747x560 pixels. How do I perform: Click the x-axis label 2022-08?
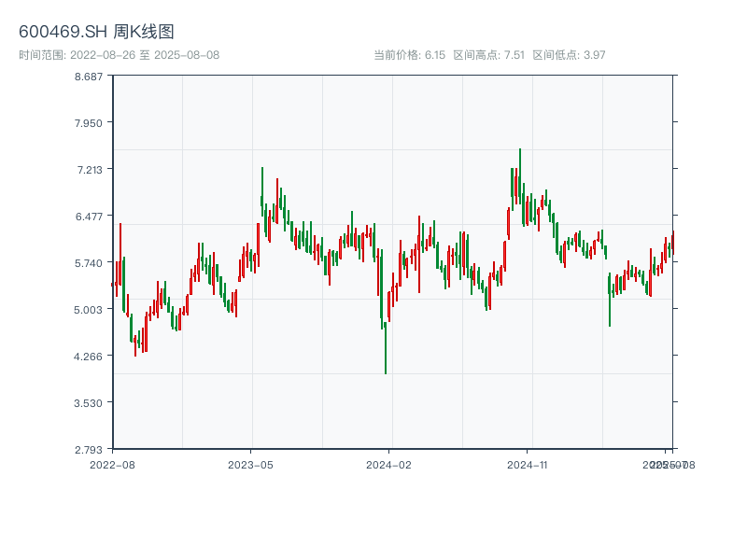coord(112,465)
